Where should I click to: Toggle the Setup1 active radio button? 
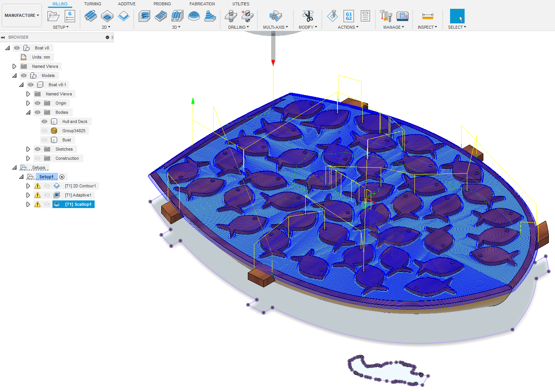pos(62,177)
